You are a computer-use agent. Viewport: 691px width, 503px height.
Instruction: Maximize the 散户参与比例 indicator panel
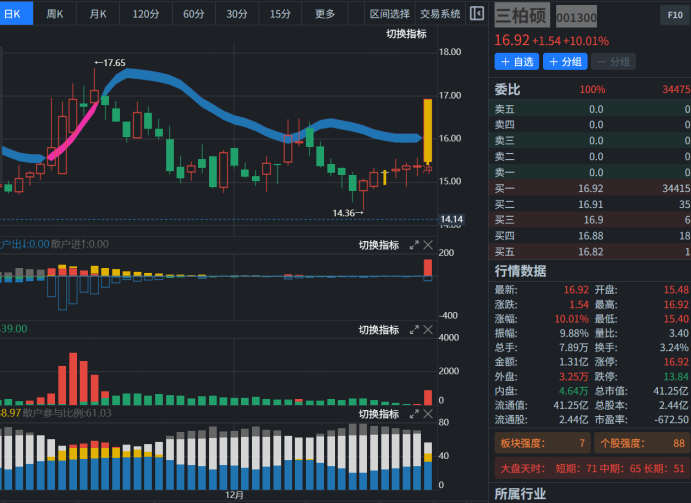click(414, 413)
